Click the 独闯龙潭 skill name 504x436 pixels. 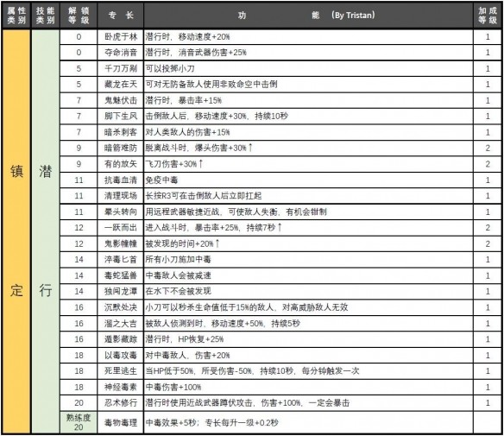coord(121,291)
